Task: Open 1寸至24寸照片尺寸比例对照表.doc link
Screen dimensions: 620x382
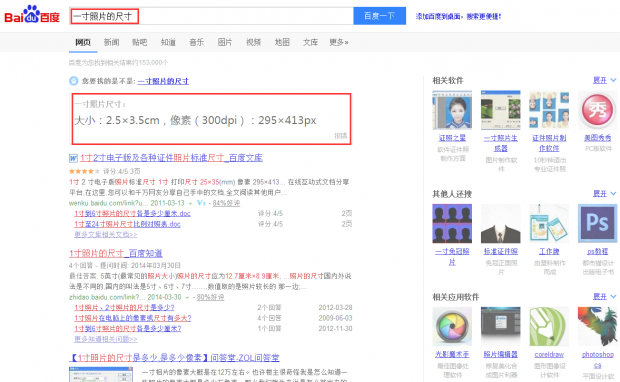Action: click(x=127, y=224)
